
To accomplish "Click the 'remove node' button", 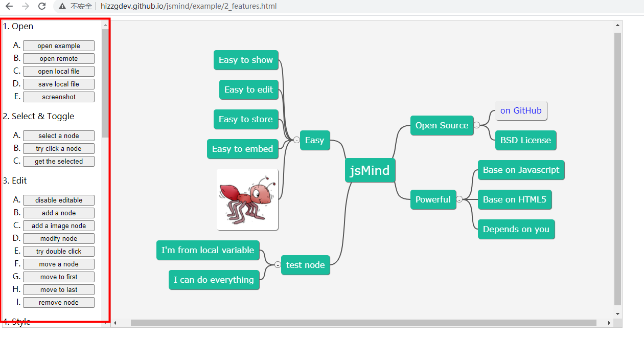I will point(59,303).
